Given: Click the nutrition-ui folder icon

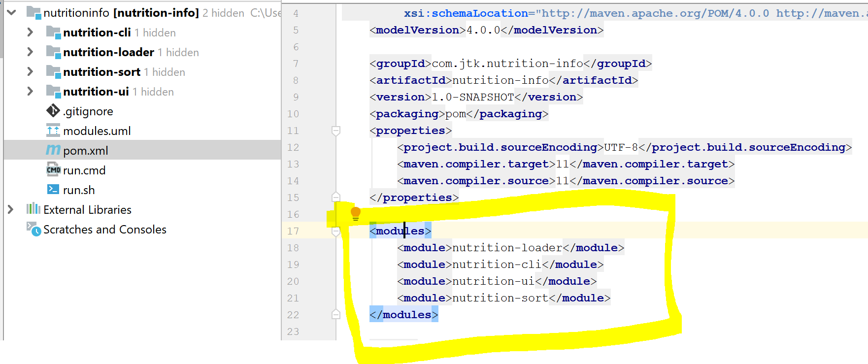Looking at the screenshot, I should click(53, 91).
